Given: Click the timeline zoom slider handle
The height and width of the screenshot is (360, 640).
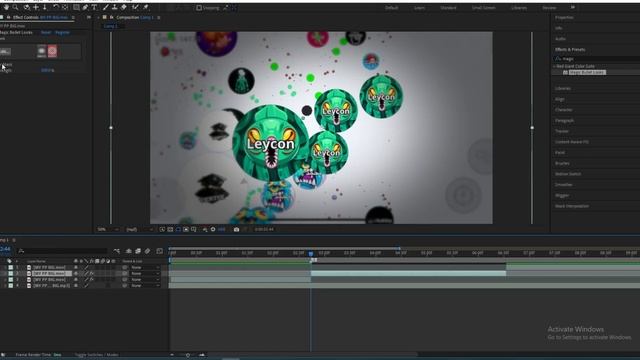Looking at the screenshot, I should point(188,355).
